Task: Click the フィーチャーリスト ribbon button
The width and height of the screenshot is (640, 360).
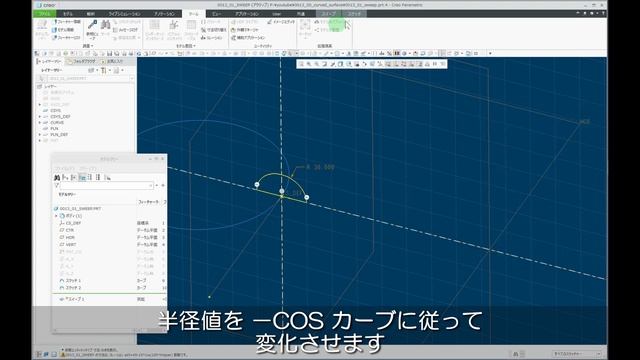Action: (x=67, y=38)
